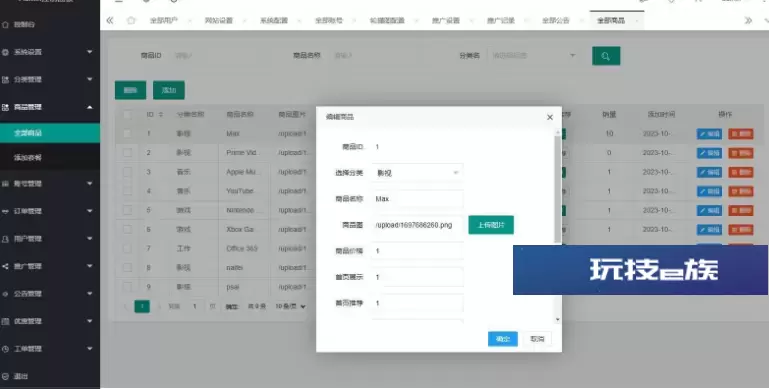Click the 商品名称 field containing Max

[417, 199]
